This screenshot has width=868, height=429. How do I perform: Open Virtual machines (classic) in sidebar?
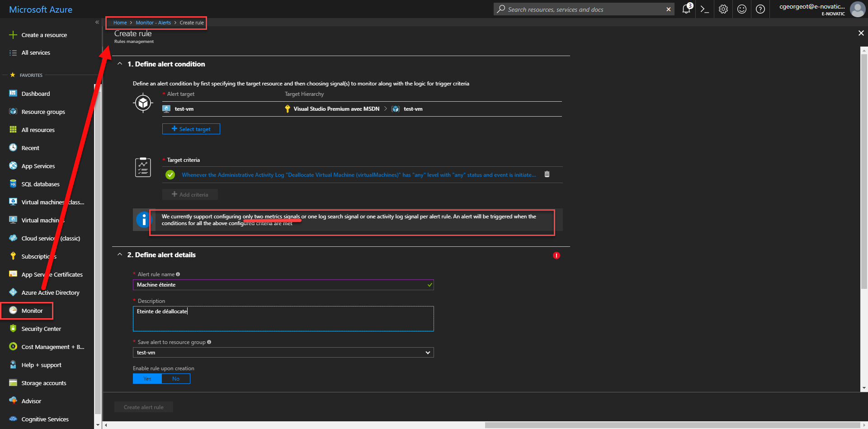pyautogui.click(x=53, y=202)
